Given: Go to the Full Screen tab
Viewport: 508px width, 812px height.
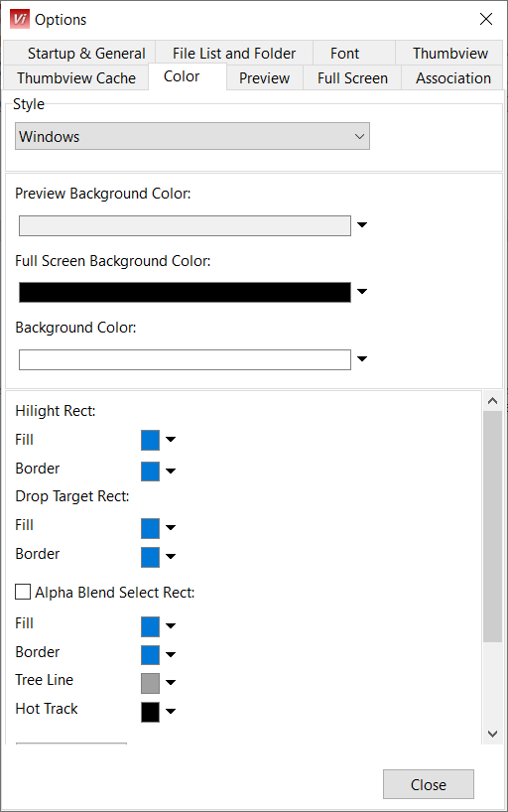Looking at the screenshot, I should (x=352, y=78).
